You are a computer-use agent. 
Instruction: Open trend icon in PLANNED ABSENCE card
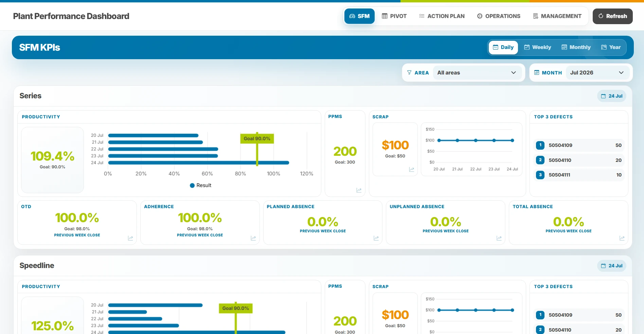pyautogui.click(x=376, y=238)
